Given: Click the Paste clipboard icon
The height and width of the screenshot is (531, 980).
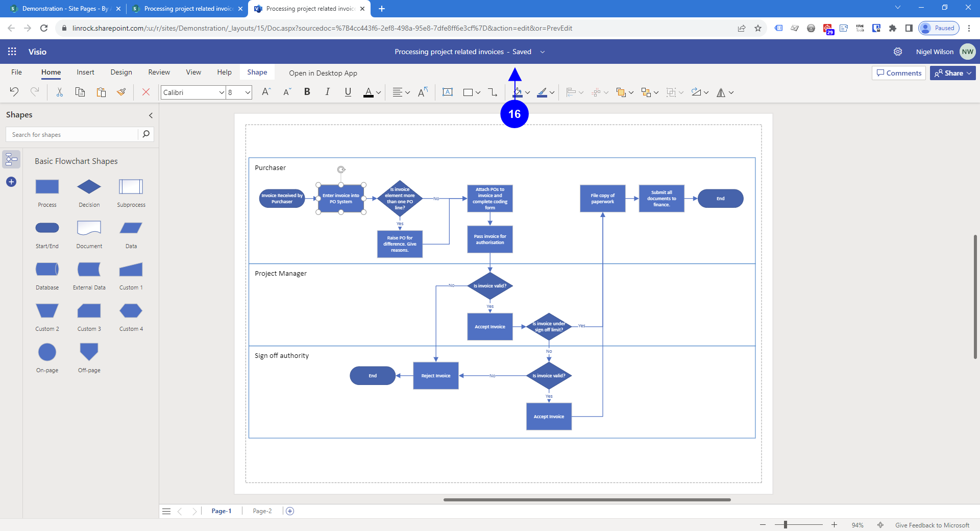Looking at the screenshot, I should (x=101, y=92).
